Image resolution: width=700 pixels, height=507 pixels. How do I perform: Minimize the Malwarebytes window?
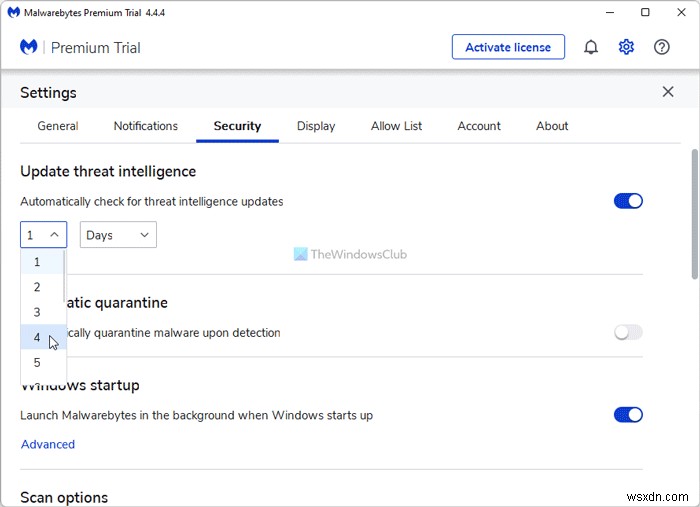pyautogui.click(x=610, y=12)
